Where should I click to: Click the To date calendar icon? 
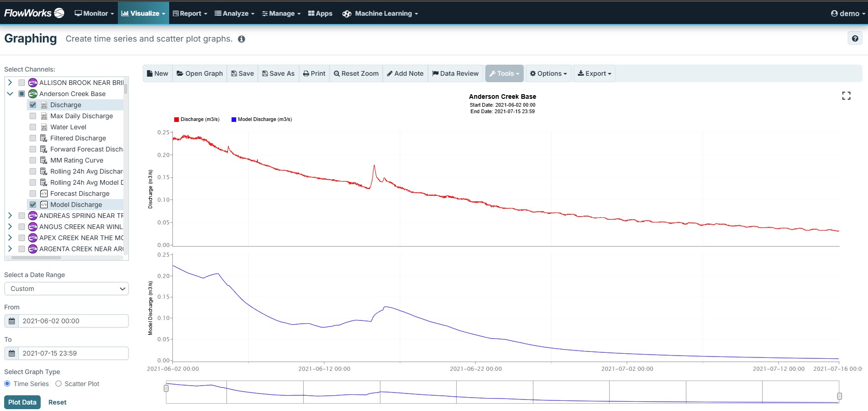click(12, 353)
